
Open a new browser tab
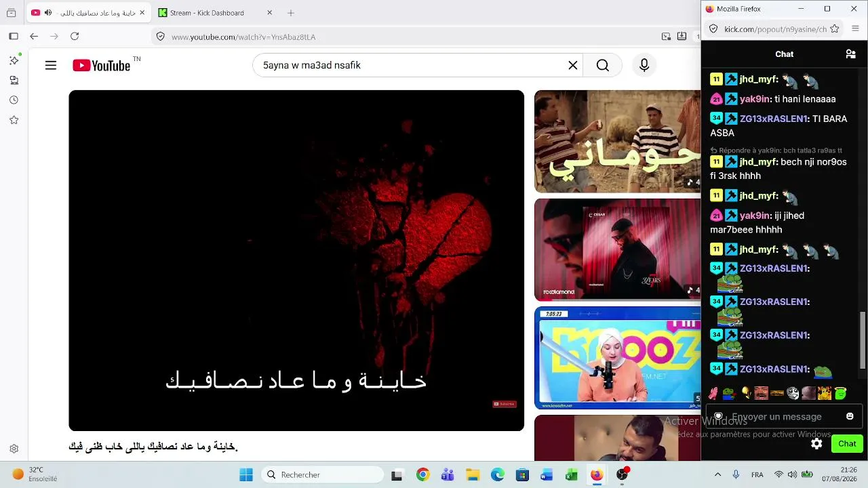pos(291,13)
